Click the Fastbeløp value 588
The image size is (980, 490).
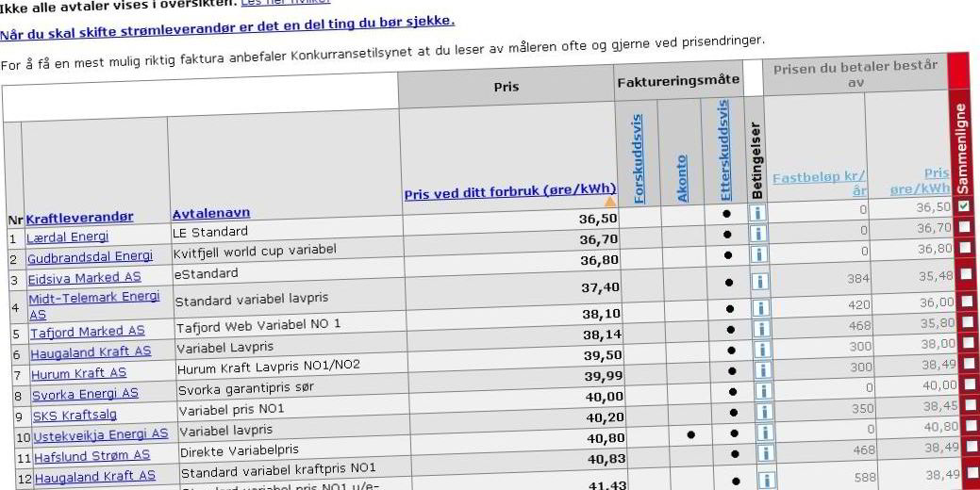[865, 478]
